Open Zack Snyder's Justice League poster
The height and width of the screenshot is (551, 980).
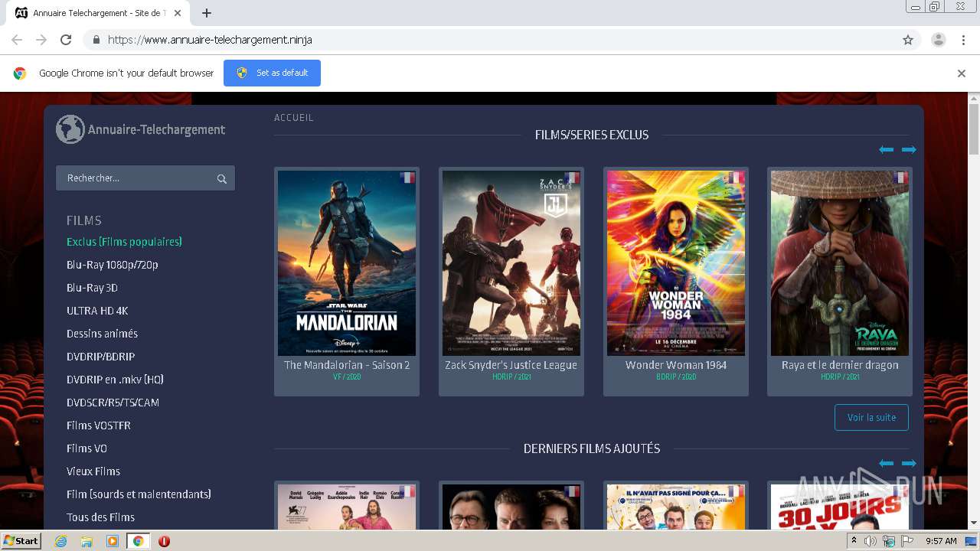pyautogui.click(x=511, y=263)
